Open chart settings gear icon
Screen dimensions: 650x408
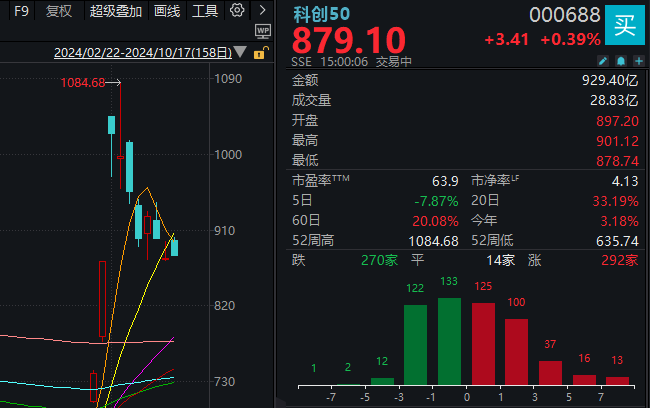237,11
